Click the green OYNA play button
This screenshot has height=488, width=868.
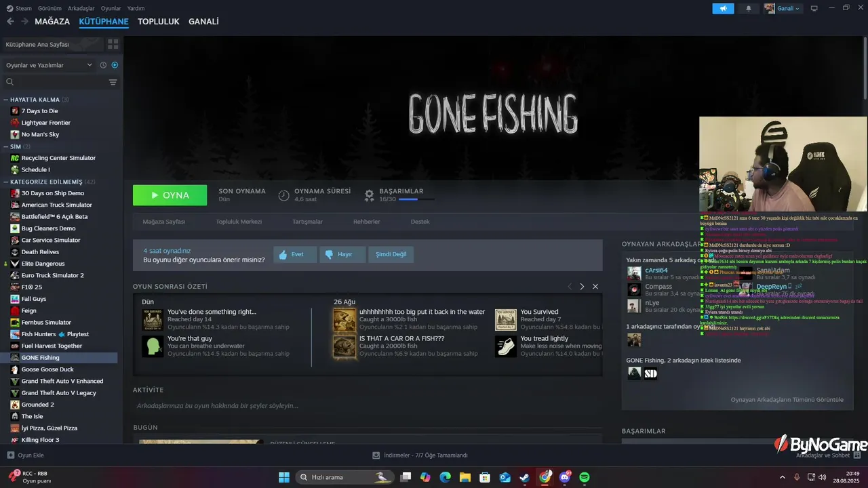170,195
